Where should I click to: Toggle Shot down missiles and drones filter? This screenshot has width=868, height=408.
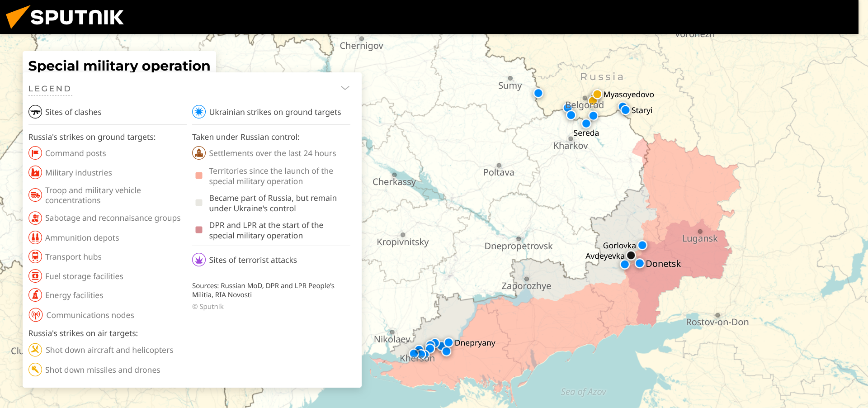click(x=35, y=370)
